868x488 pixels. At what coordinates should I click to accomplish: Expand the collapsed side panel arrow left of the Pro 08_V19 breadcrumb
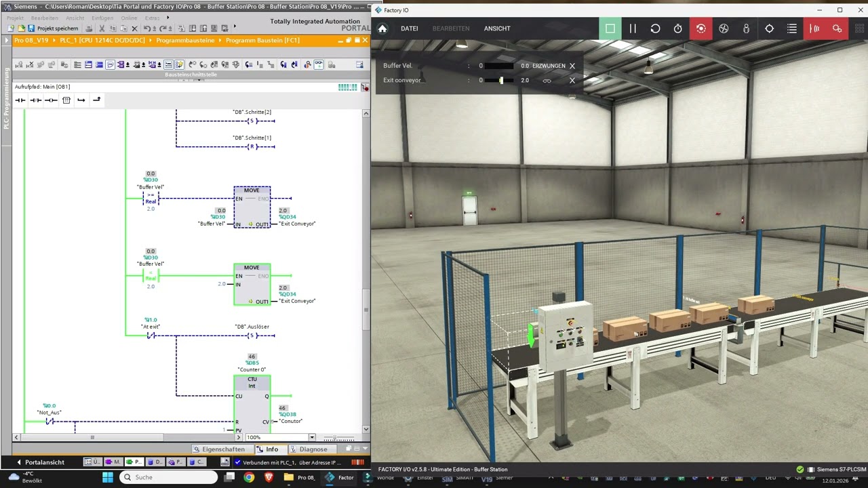8,41
